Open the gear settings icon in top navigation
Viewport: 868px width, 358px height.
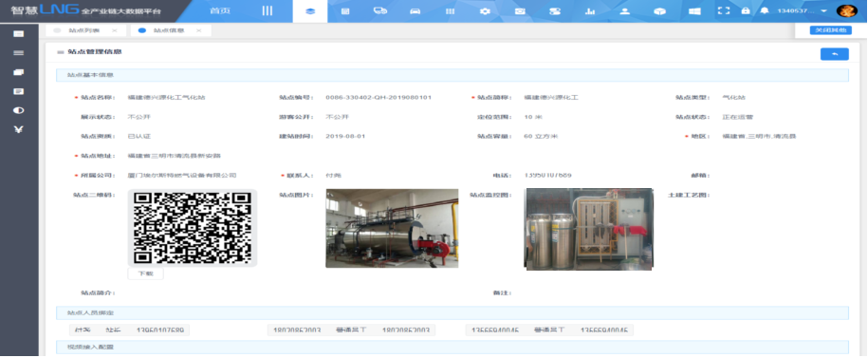click(x=485, y=11)
